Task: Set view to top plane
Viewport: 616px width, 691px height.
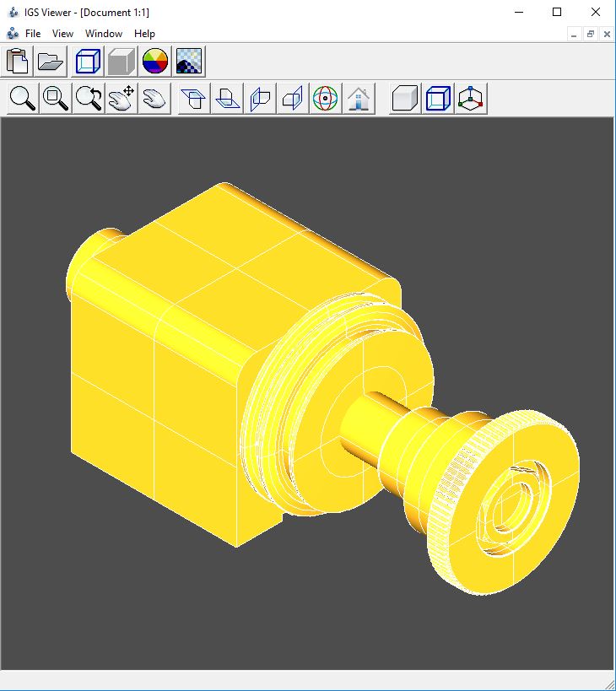Action: (194, 99)
